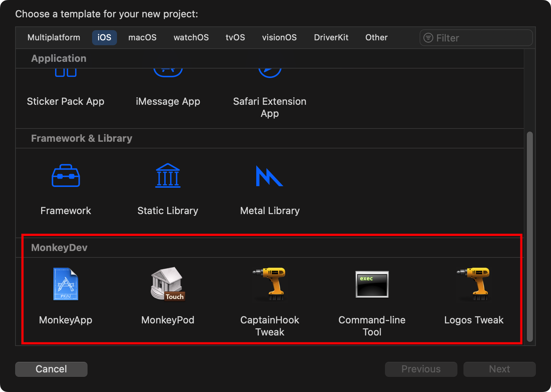Switch to the macOS tab
The height and width of the screenshot is (392, 551).
coord(142,38)
